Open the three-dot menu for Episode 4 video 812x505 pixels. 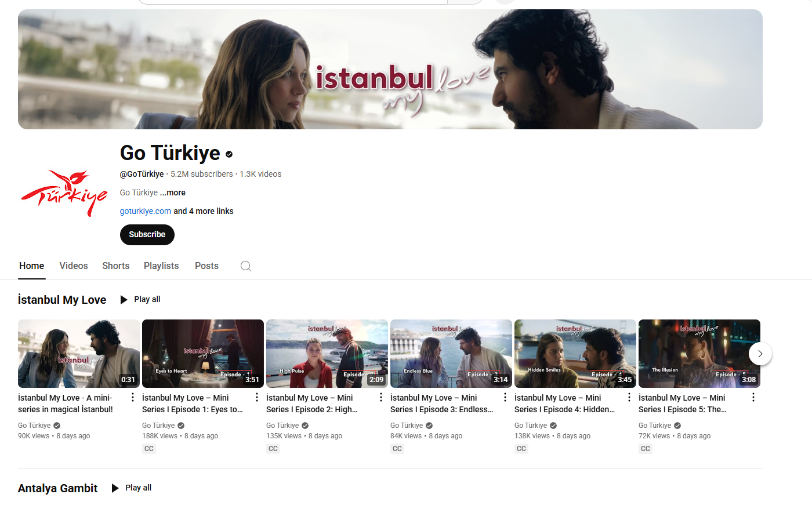coord(629,397)
